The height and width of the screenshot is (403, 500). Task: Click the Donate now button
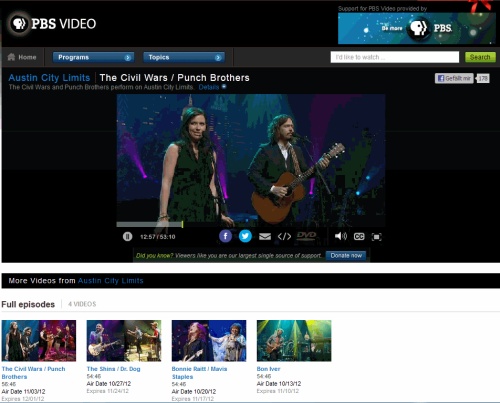point(346,256)
